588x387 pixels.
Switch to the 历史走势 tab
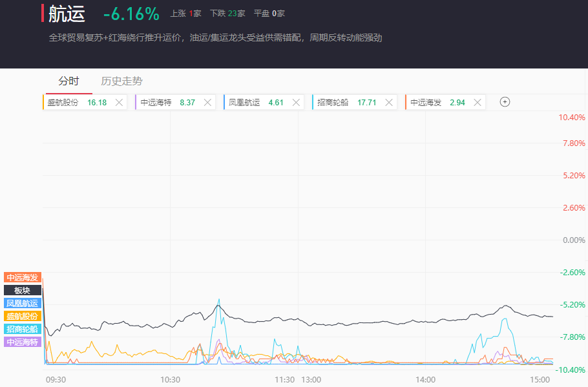(121, 81)
